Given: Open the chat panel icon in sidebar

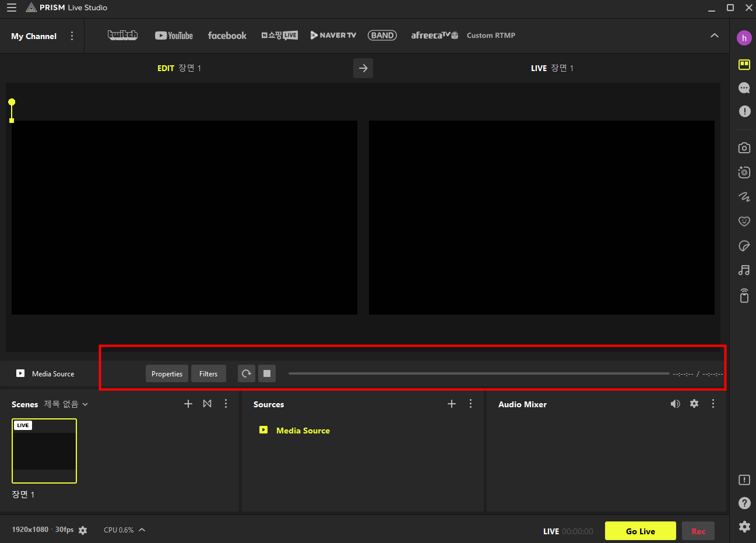Looking at the screenshot, I should pos(744,88).
